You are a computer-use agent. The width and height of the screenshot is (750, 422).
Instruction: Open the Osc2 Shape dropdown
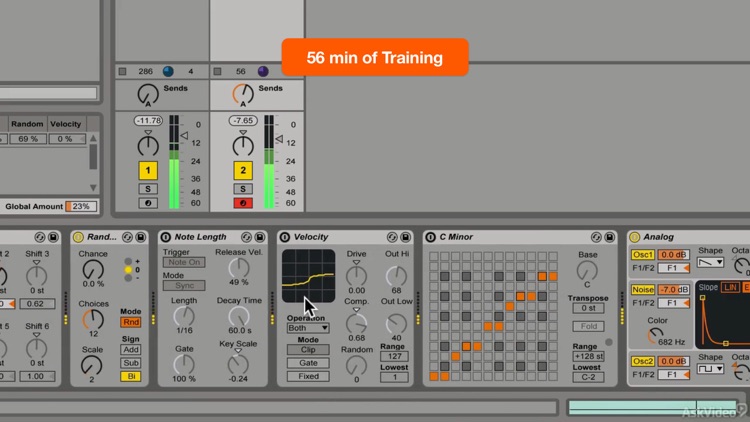[x=710, y=369]
